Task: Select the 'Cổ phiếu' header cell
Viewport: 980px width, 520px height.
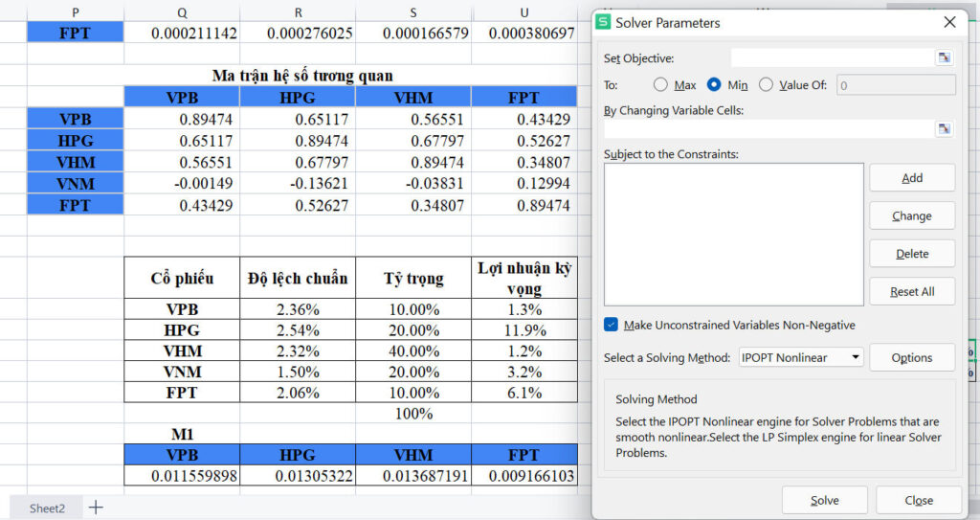Action: [x=182, y=278]
